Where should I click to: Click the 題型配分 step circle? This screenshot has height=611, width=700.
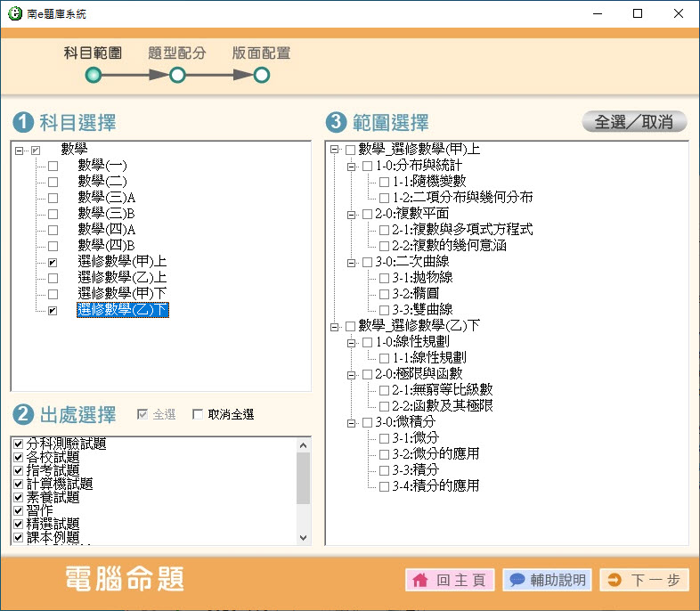click(177, 76)
